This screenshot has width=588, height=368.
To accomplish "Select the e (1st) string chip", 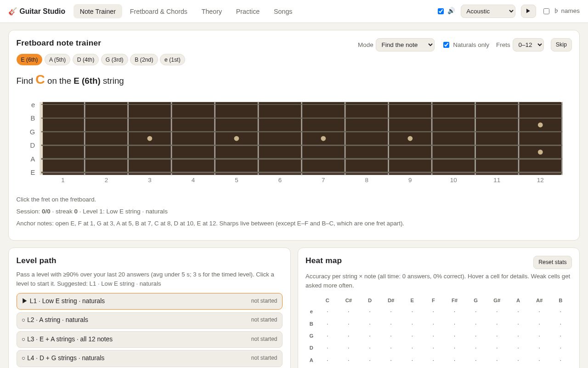I will (172, 60).
